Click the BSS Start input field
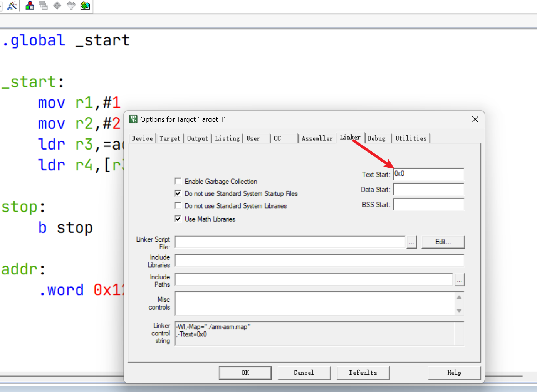The image size is (537, 392). 428,204
